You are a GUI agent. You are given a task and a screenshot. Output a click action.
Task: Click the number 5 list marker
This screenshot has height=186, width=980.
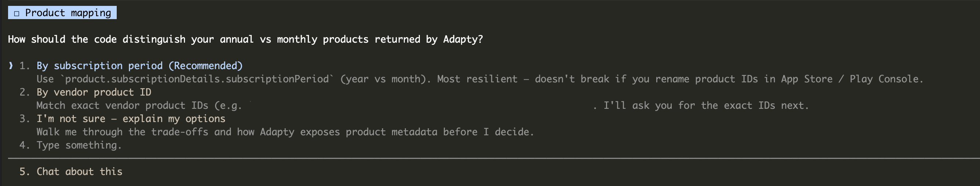click(x=25, y=172)
